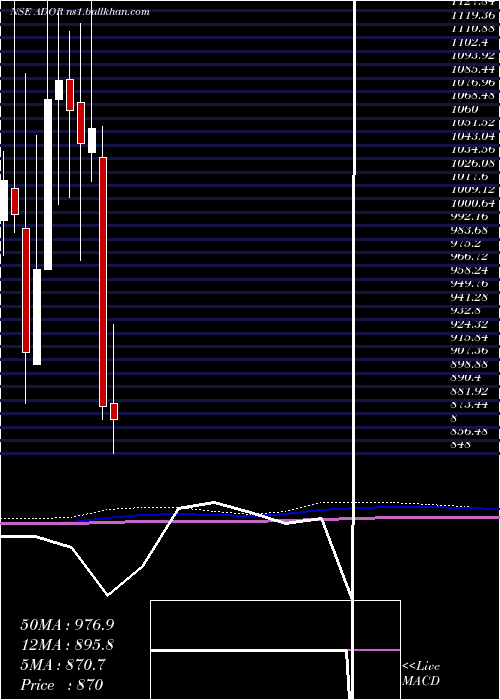The image size is (500, 700).
Task: Click the 856.48 price axis label
Action: [x=469, y=431]
